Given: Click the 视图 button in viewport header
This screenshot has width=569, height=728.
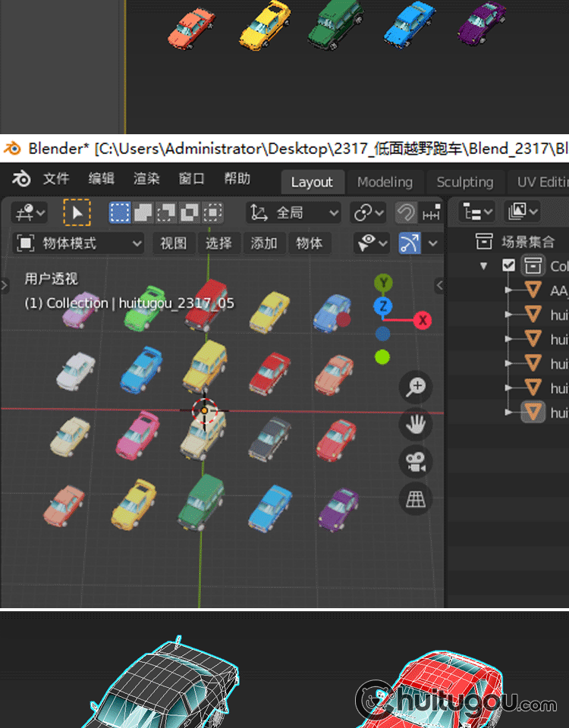Looking at the screenshot, I should 174,243.
